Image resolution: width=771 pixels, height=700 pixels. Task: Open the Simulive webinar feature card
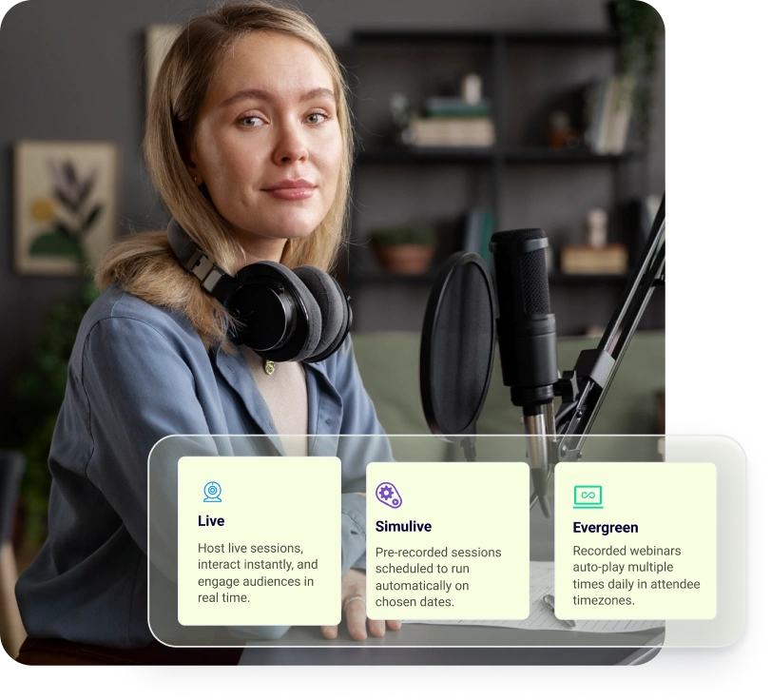pos(447,542)
